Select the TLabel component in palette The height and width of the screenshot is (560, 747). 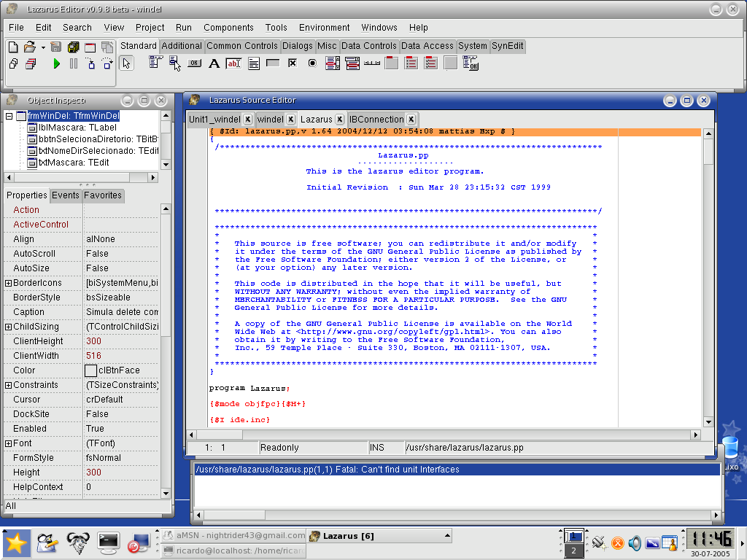pos(214,63)
